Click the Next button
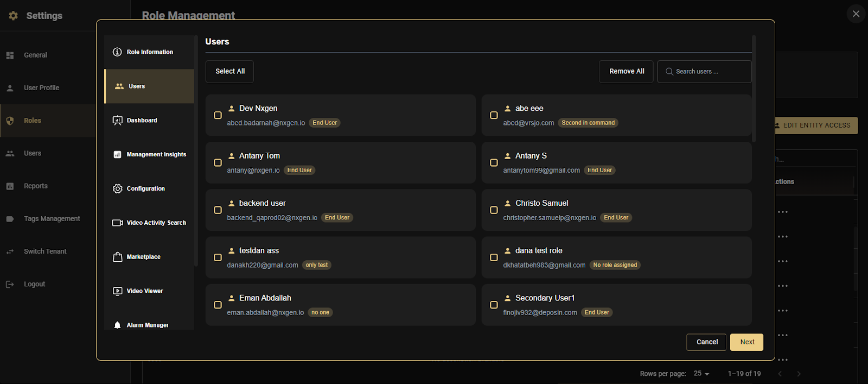Viewport: 868px width, 384px height. [x=746, y=342]
